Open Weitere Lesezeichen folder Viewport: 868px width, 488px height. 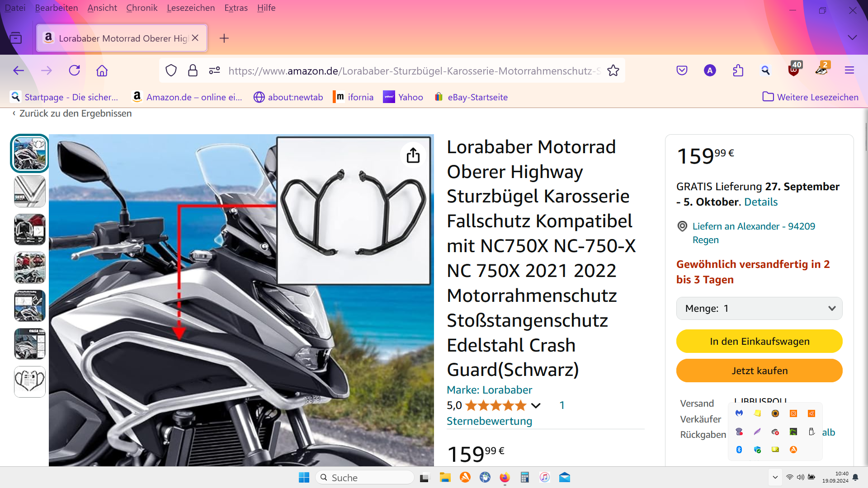(x=810, y=97)
